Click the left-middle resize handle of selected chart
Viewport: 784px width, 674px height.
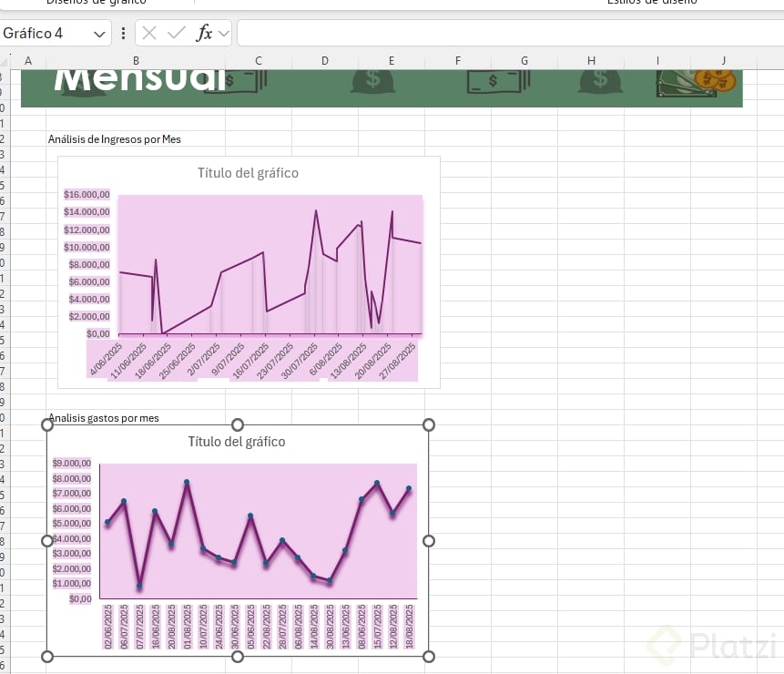click(x=47, y=541)
